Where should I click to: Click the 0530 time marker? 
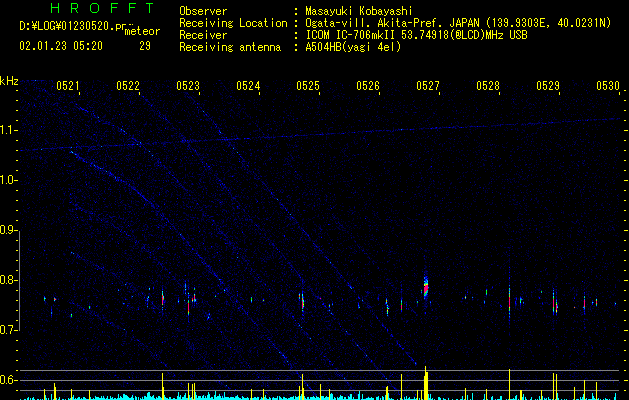[x=608, y=85]
